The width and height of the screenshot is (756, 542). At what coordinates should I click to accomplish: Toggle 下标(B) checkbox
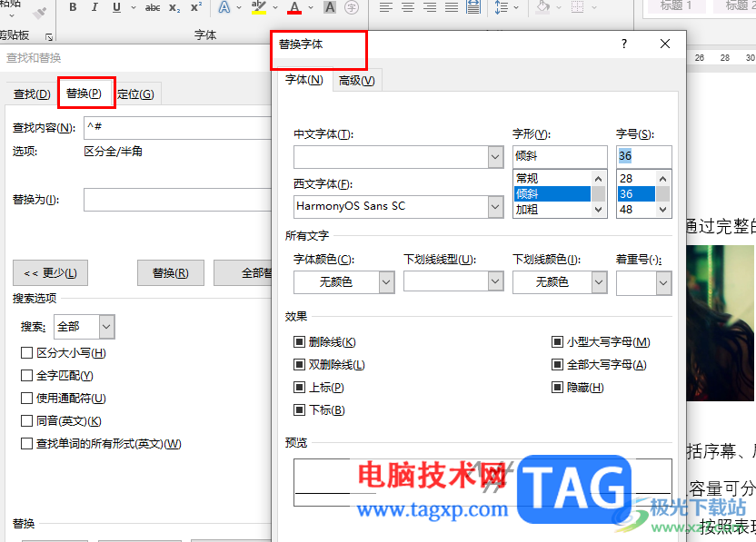click(300, 410)
